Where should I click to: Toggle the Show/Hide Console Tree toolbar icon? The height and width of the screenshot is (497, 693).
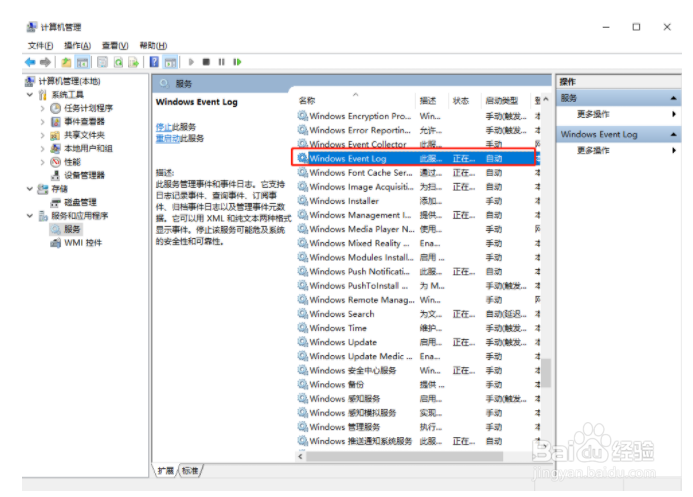pos(82,62)
